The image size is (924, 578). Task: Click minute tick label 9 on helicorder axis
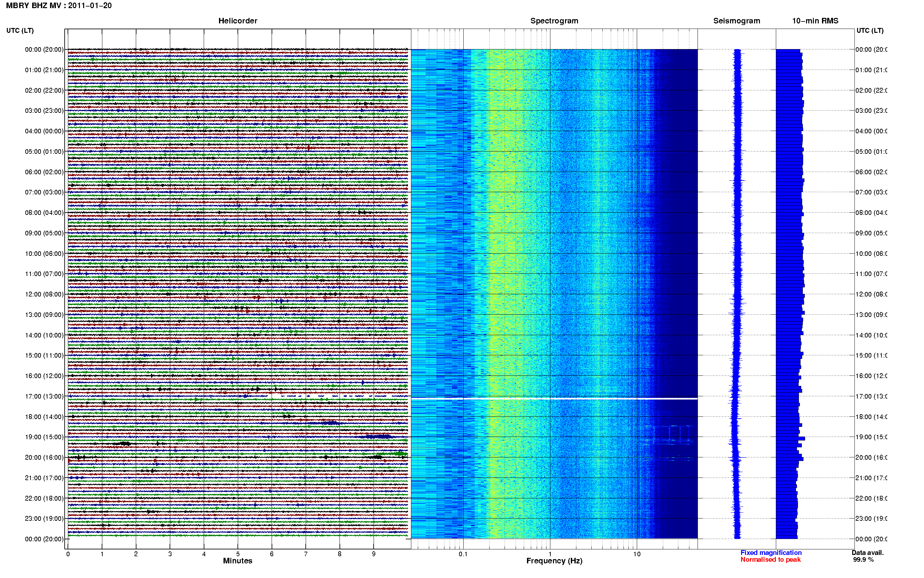point(374,554)
